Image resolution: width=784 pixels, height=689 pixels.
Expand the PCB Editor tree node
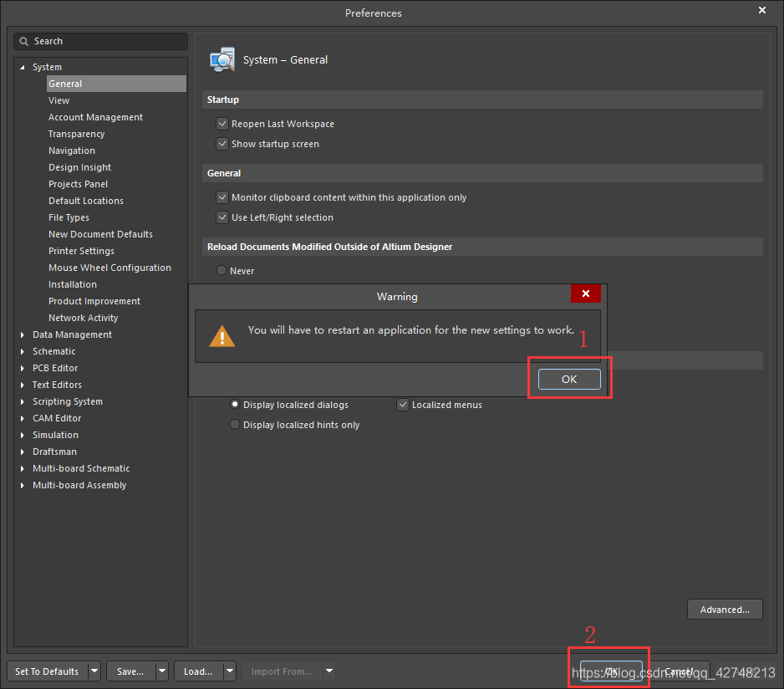click(x=23, y=368)
